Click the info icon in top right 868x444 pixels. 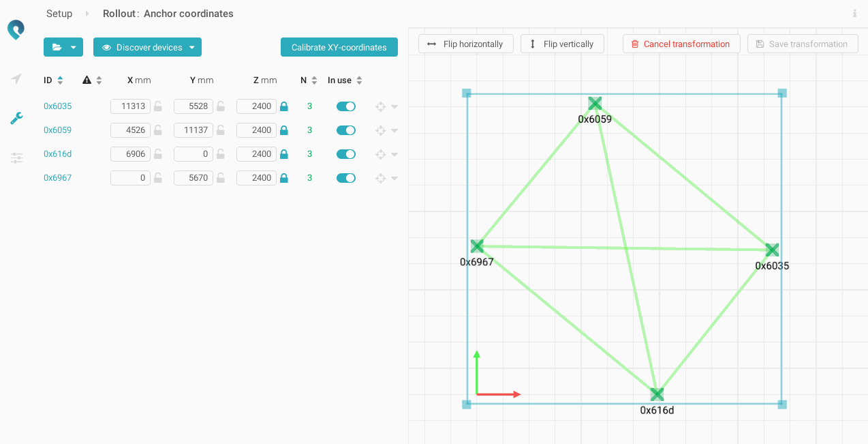coord(854,14)
